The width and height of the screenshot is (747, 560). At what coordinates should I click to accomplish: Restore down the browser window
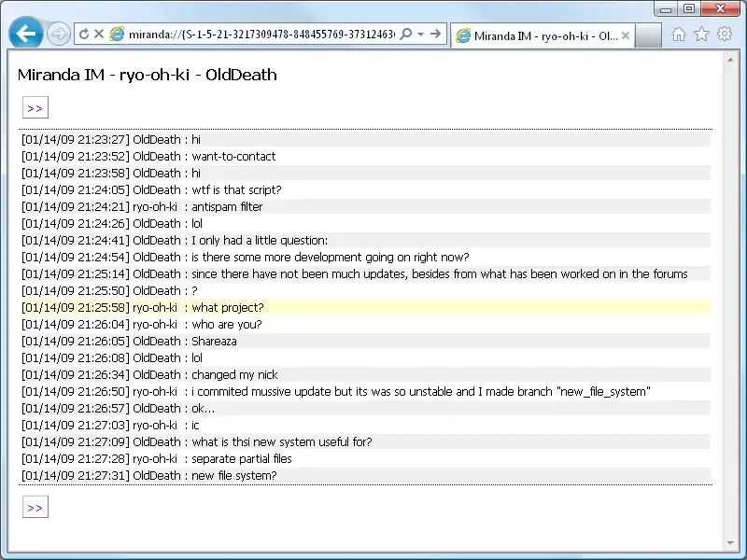point(688,9)
